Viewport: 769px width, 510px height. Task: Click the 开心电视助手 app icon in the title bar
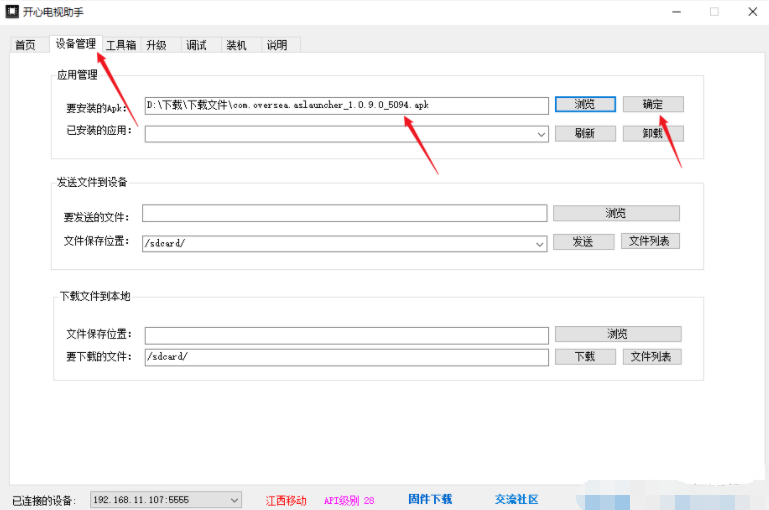pos(12,11)
